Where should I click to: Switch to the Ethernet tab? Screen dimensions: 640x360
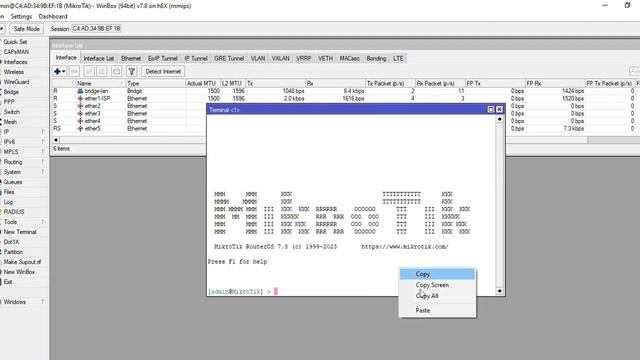[131, 58]
